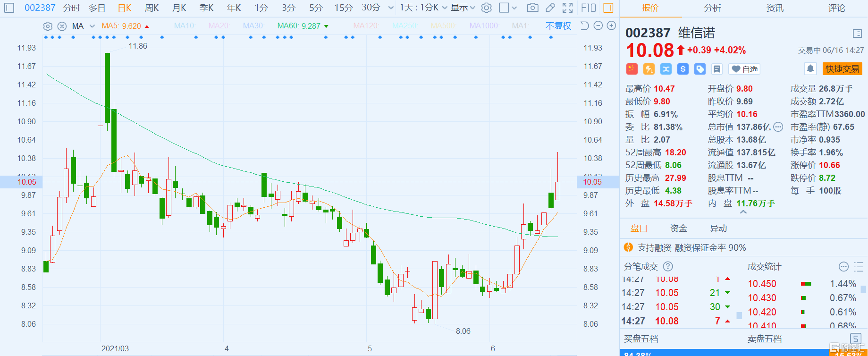Open the 分析 tab
This screenshot has width=868, height=356.
[x=712, y=8]
